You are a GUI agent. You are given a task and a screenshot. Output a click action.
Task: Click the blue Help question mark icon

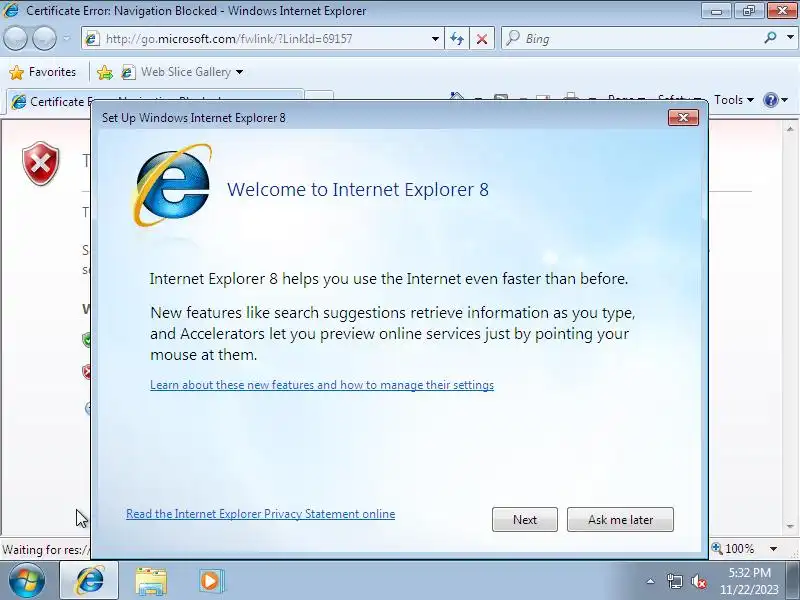point(770,100)
